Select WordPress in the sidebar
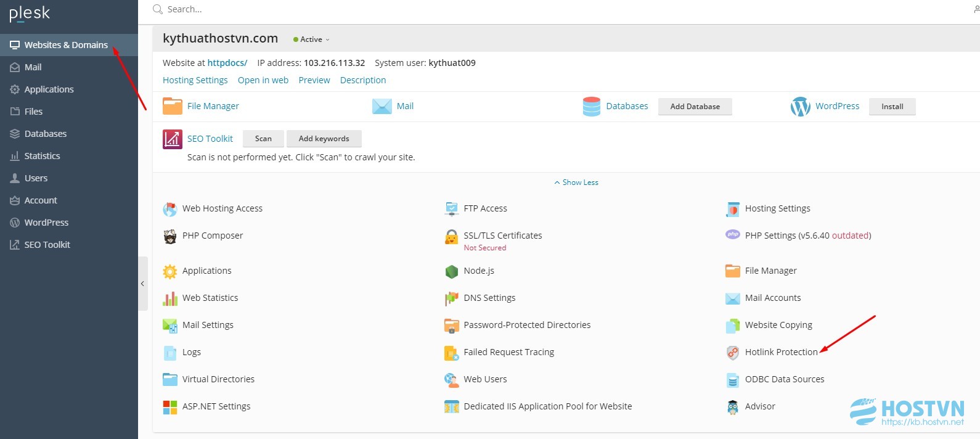980x439 pixels. pos(69,223)
